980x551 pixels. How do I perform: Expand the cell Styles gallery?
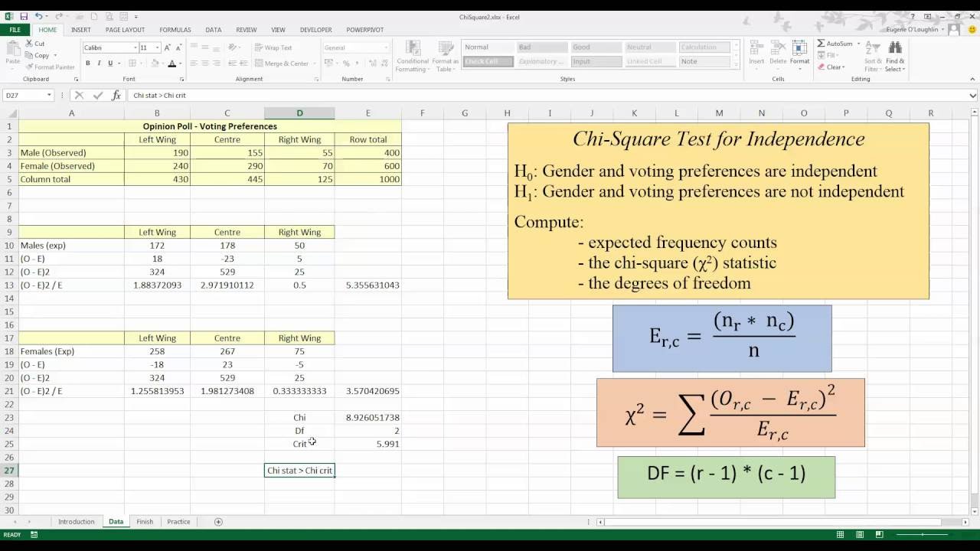tap(738, 66)
